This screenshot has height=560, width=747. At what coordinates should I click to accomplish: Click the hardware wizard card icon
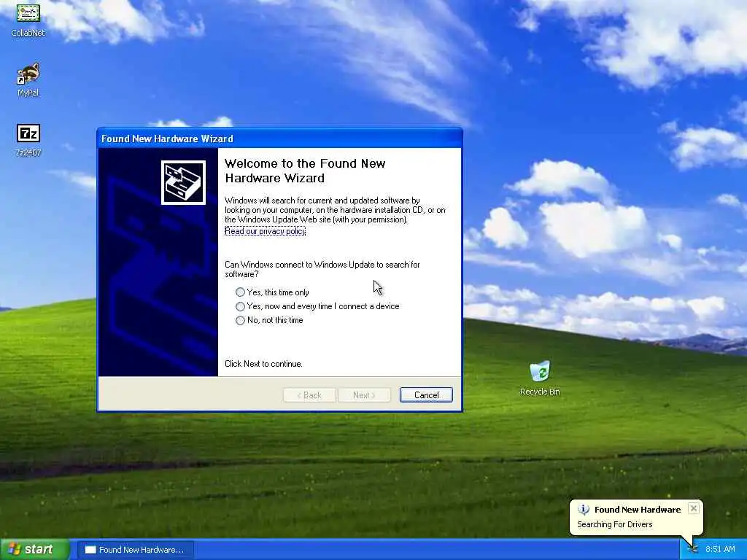tap(183, 182)
